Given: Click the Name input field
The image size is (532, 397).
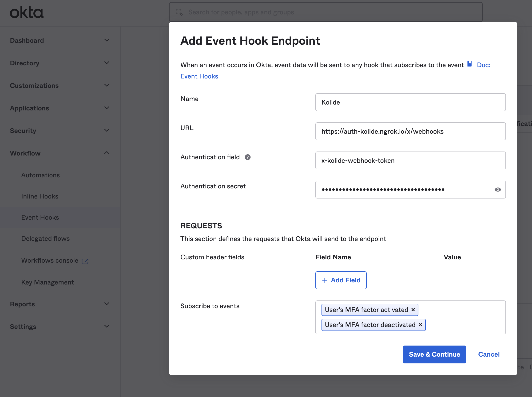Looking at the screenshot, I should [410, 102].
